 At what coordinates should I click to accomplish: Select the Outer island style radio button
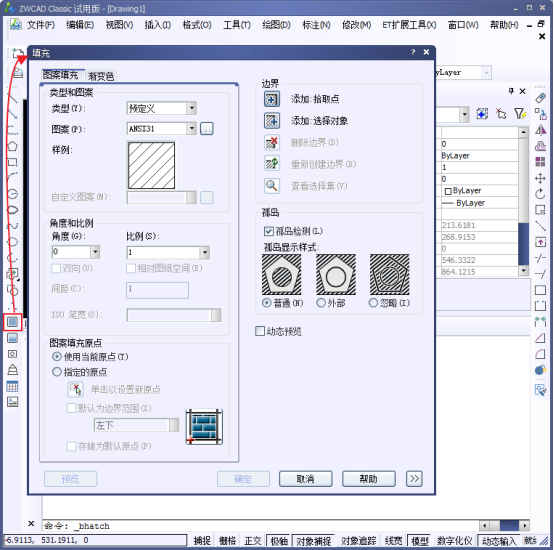pyautogui.click(x=321, y=303)
